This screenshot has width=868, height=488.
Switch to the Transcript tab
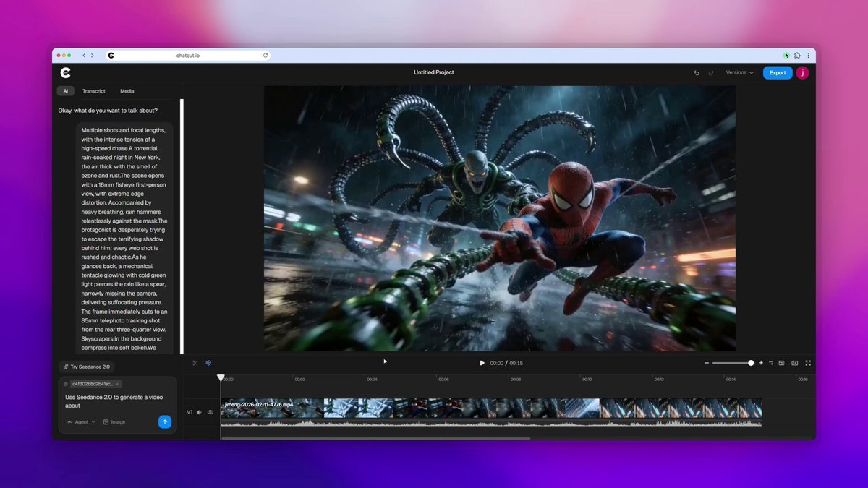(94, 91)
